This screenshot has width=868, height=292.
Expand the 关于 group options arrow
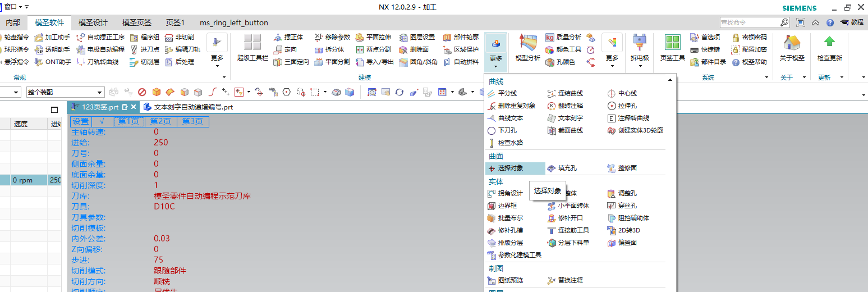click(x=803, y=77)
